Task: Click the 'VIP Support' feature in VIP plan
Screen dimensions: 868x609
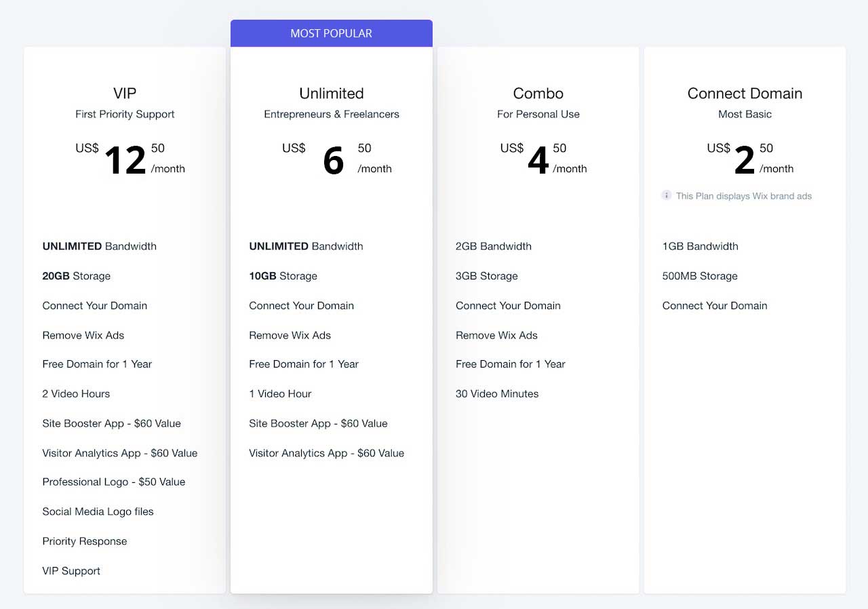Action: (71, 571)
